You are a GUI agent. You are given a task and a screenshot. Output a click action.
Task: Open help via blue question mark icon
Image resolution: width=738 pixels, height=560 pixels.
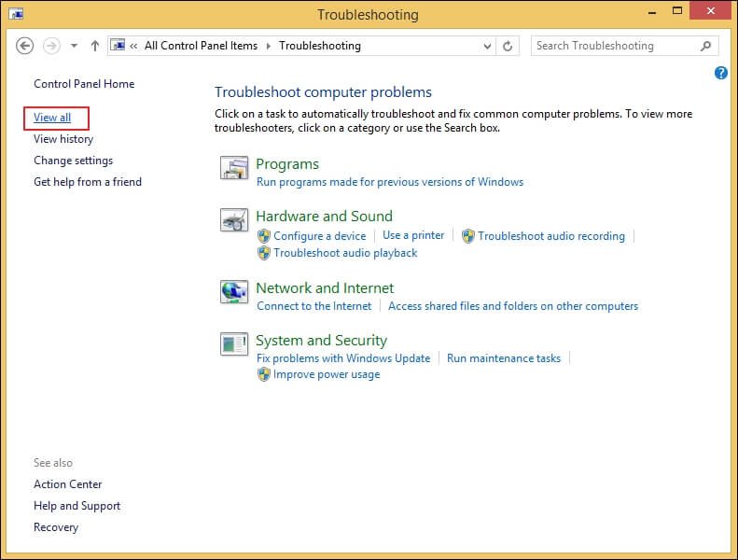tap(721, 73)
